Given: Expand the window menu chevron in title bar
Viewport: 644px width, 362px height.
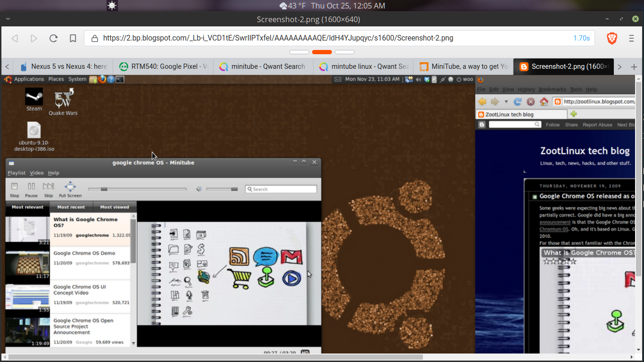Looking at the screenshot, I should [x=8, y=19].
